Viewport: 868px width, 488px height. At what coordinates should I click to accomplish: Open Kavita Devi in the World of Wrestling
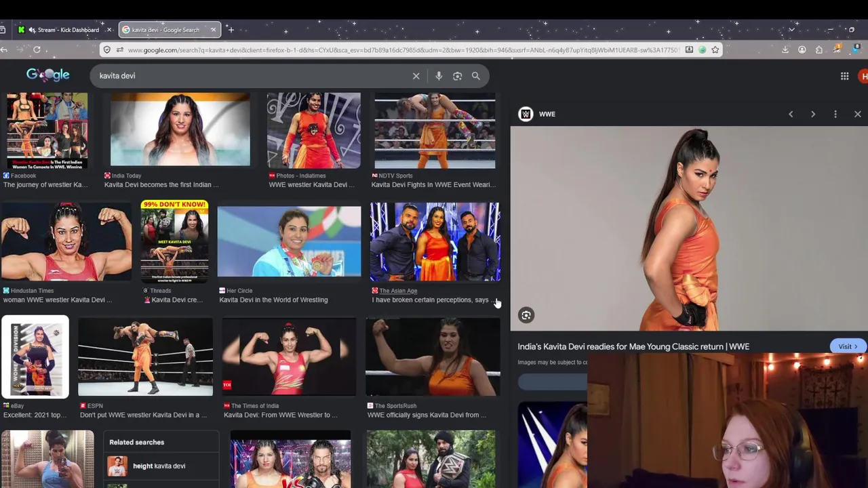(273, 300)
